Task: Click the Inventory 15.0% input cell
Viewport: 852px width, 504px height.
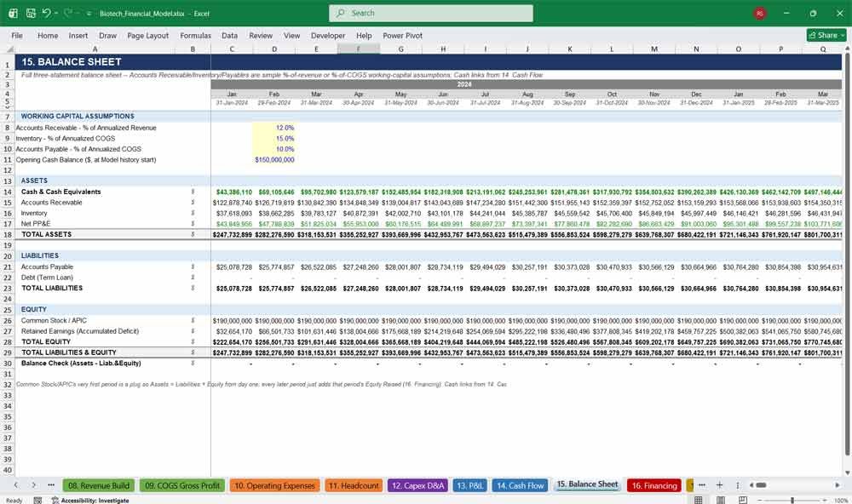Action: tap(273, 139)
